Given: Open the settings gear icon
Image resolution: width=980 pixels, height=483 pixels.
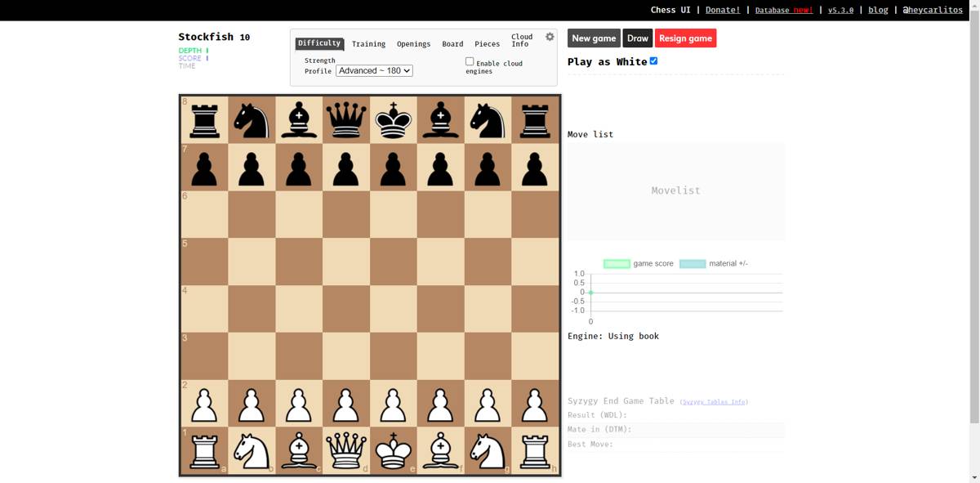Looking at the screenshot, I should pyautogui.click(x=549, y=36).
